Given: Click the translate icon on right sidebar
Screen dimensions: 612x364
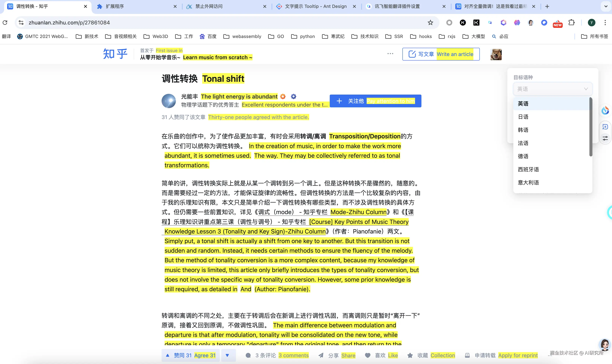Looking at the screenshot, I should pos(605,127).
